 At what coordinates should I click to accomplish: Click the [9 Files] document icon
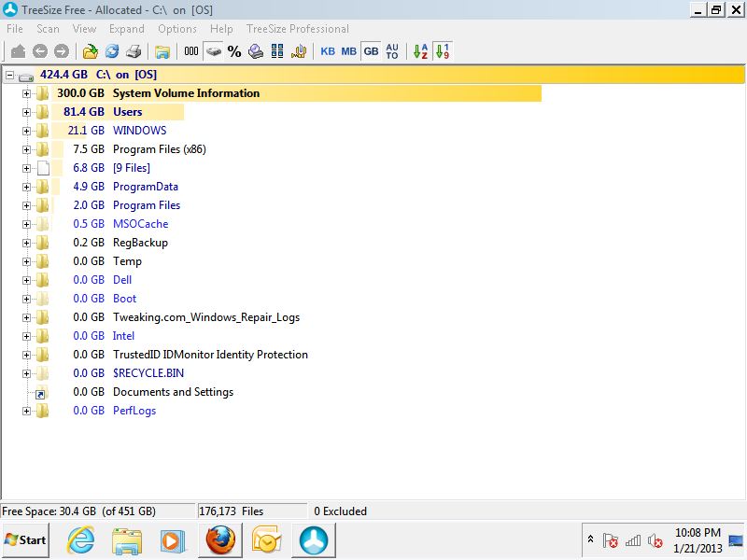point(43,168)
